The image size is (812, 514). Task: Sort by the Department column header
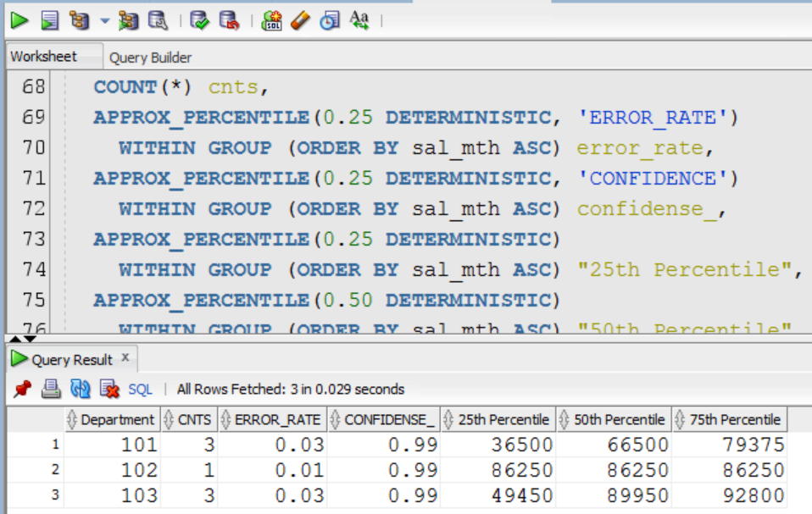point(113,419)
